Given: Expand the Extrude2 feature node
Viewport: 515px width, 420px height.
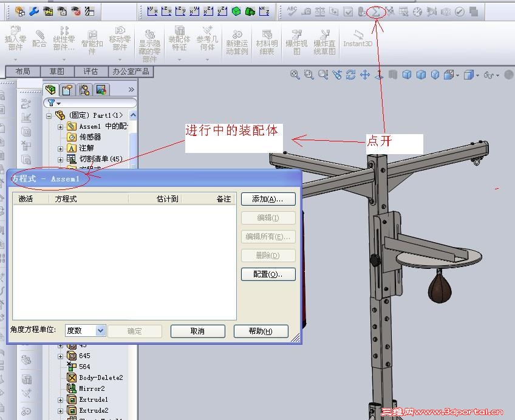Looking at the screenshot, I should (x=61, y=411).
